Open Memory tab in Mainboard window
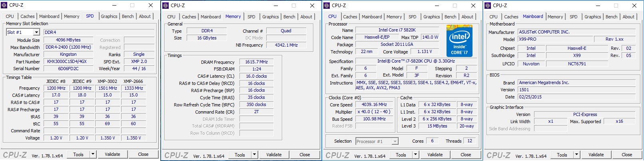644x161 pixels. [x=555, y=17]
